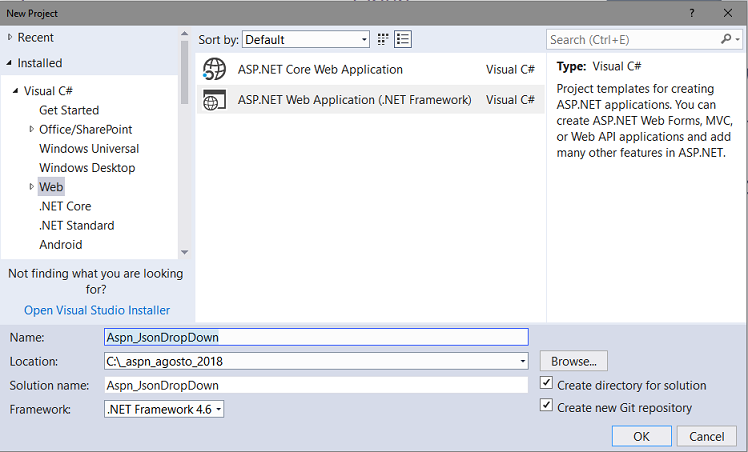Select the Web category
This screenshot has height=452, width=748.
(x=51, y=187)
